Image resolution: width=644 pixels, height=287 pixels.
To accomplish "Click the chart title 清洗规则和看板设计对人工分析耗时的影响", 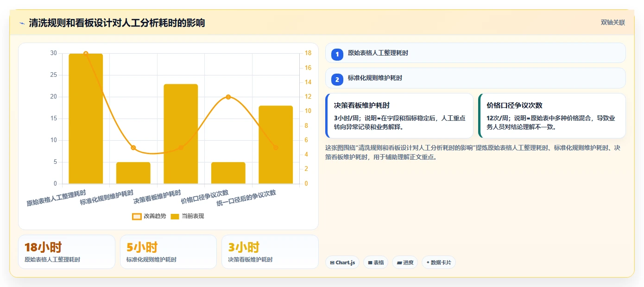I will point(117,23).
